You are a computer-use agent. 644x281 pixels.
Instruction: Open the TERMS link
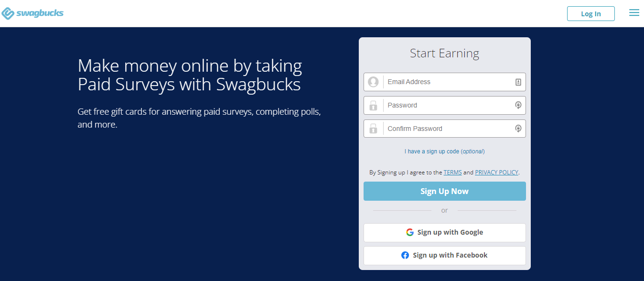452,173
